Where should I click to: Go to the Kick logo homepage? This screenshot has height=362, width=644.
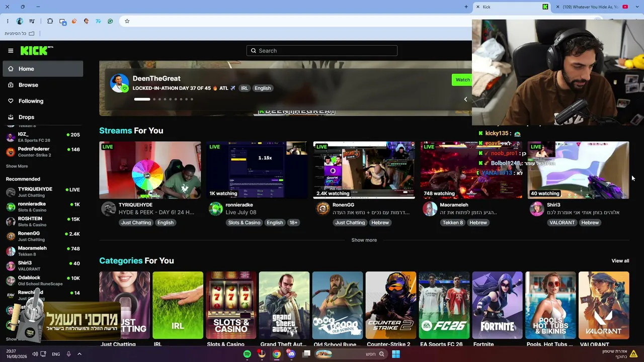coord(37,50)
